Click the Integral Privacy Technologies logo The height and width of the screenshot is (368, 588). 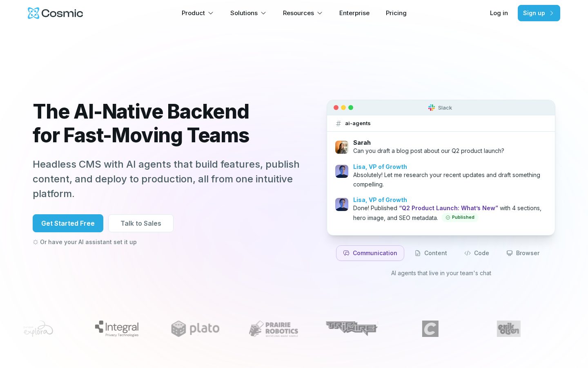pyautogui.click(x=117, y=329)
